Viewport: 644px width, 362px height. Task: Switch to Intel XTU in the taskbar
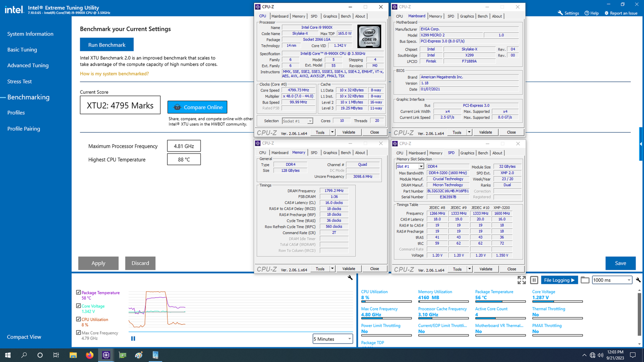coord(155,355)
